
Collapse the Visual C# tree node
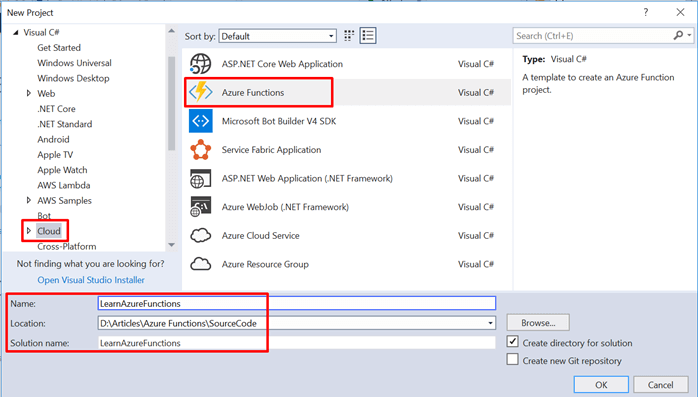coord(16,32)
